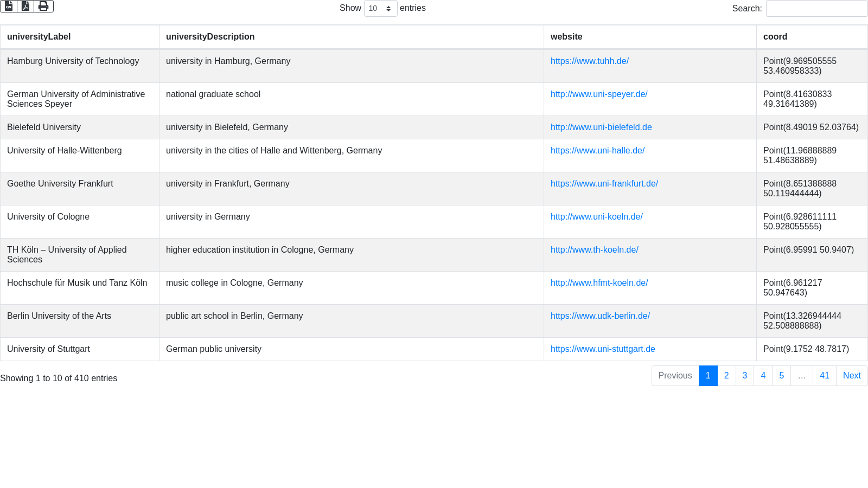Export the table as PDF
The image size is (868, 488).
pos(25,6)
